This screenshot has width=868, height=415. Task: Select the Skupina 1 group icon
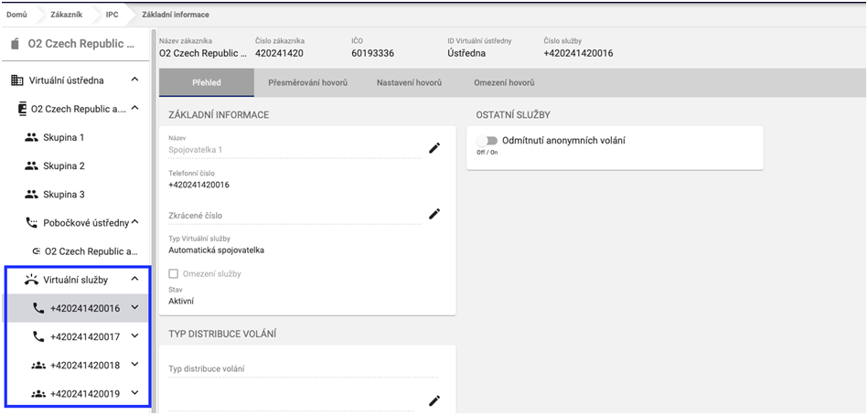[x=32, y=138]
